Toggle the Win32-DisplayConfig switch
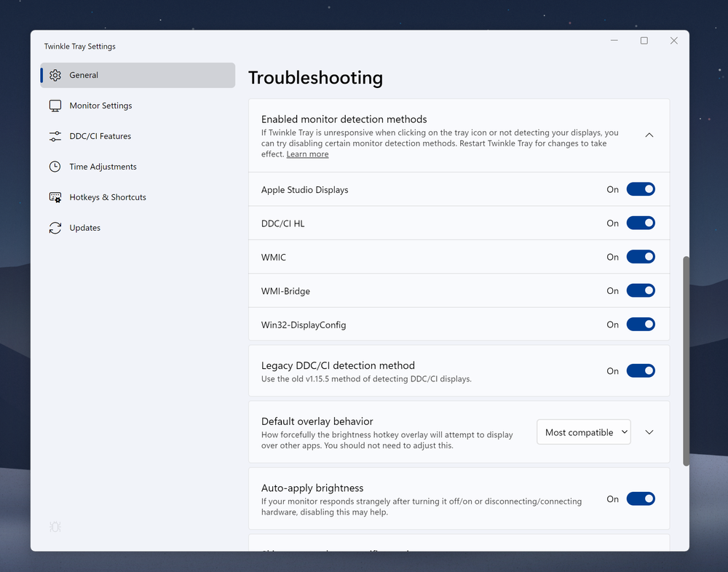This screenshot has height=572, width=728. 641,325
